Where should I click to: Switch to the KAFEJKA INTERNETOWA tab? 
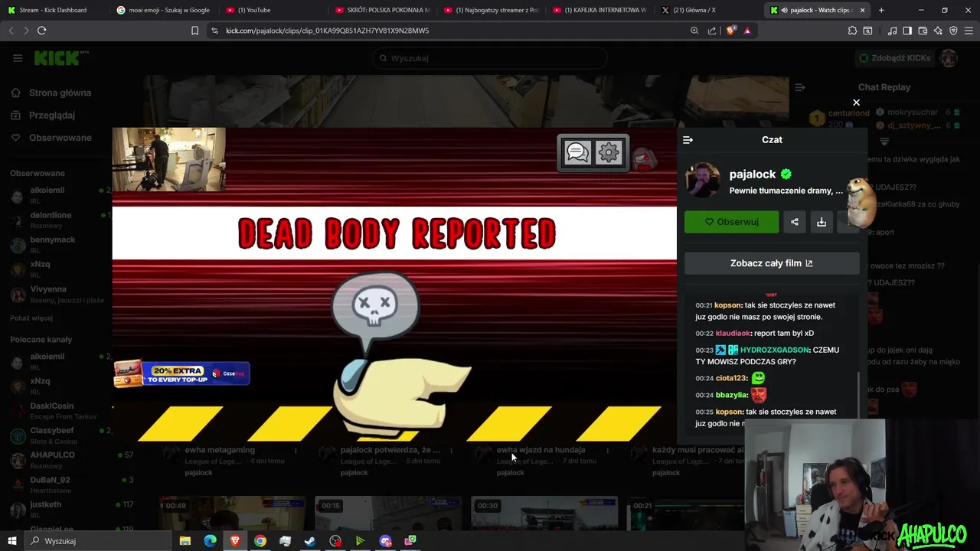click(599, 10)
